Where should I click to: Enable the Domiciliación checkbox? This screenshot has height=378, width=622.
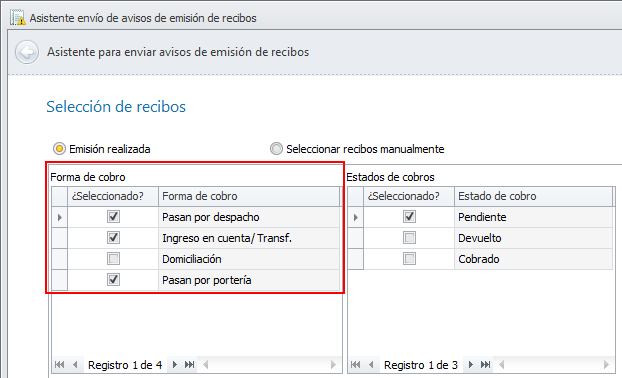click(113, 259)
